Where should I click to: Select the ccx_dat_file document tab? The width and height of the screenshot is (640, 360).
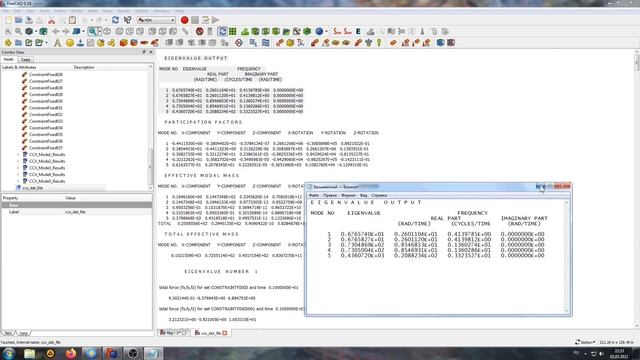211,333
